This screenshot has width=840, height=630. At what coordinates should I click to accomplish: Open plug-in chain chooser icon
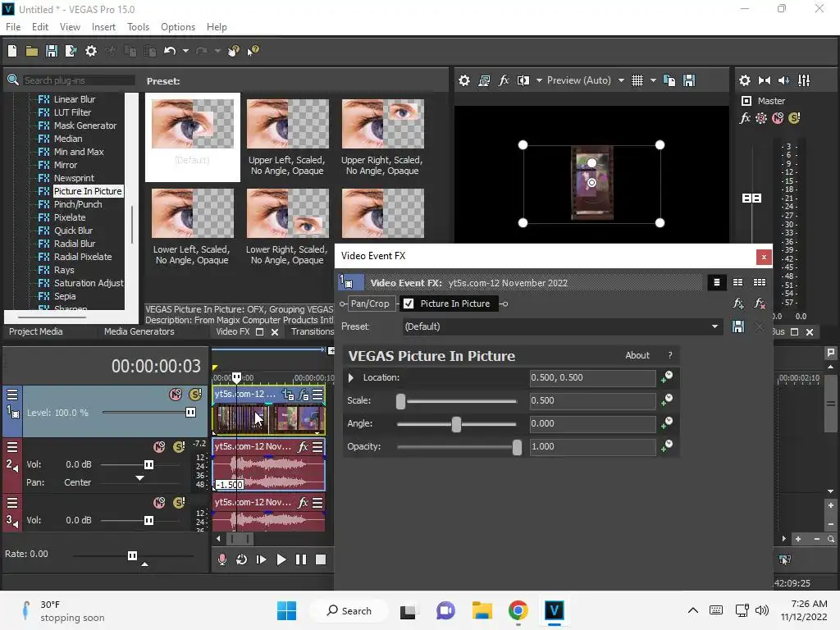coord(738,304)
